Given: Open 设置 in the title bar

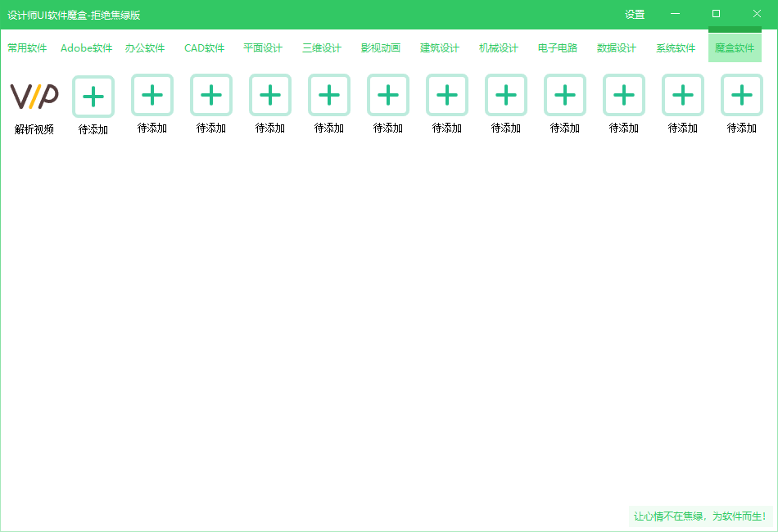Looking at the screenshot, I should pyautogui.click(x=635, y=15).
